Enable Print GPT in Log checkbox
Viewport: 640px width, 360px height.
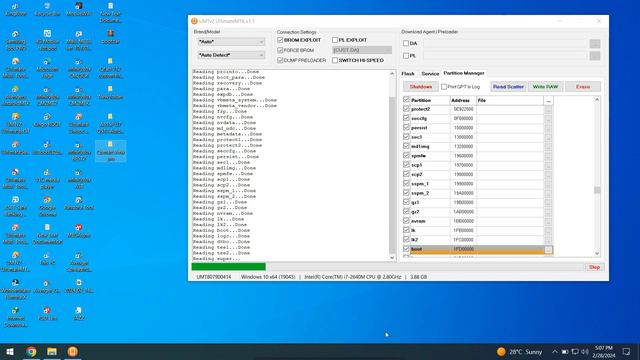pos(444,87)
